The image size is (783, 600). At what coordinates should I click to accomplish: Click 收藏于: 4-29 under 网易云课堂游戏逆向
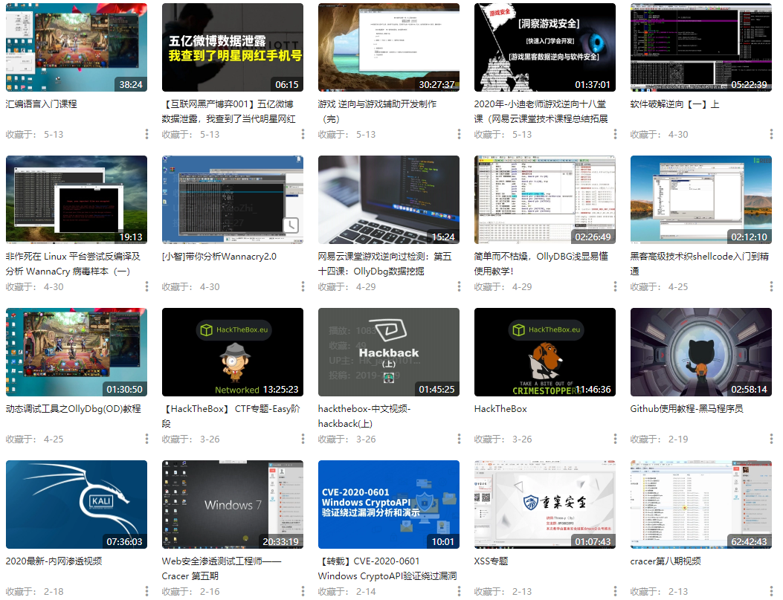tap(347, 287)
